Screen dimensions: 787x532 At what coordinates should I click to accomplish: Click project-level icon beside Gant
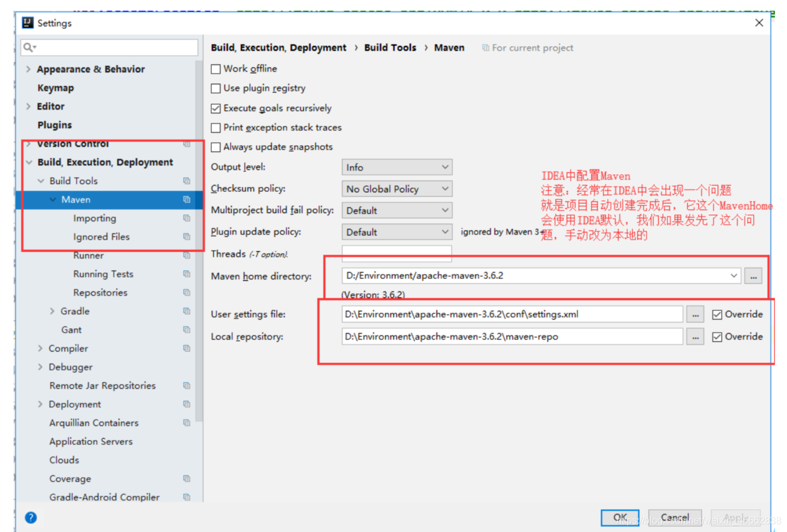(x=186, y=330)
